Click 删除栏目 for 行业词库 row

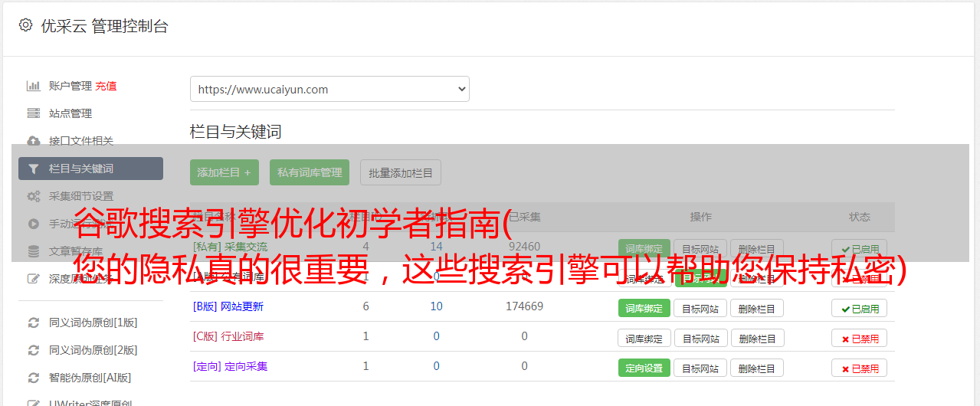point(757,338)
